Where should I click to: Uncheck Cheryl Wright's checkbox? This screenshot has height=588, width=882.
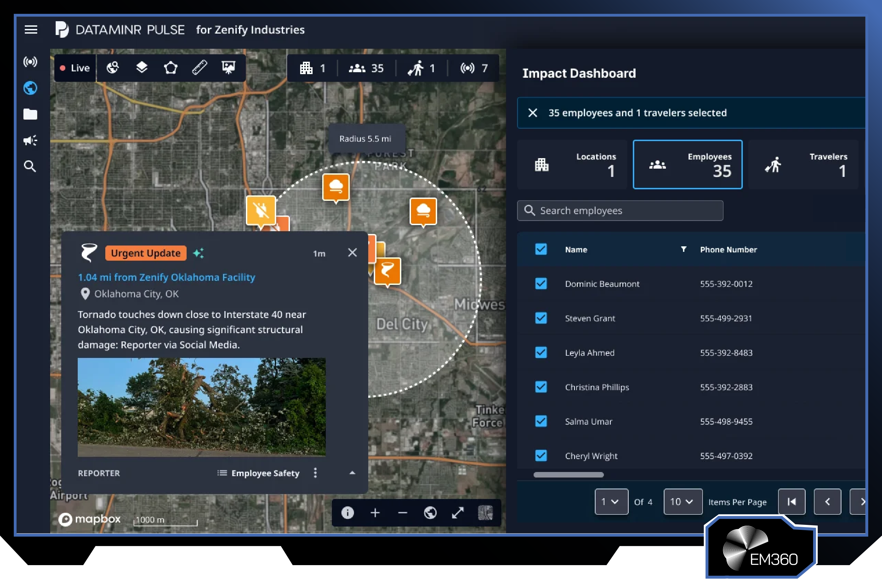click(541, 456)
